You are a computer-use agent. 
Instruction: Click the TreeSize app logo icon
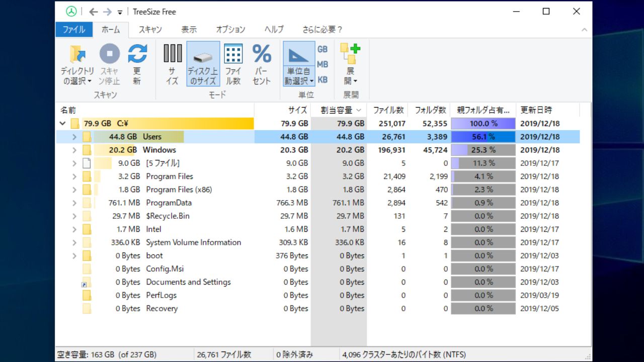tap(71, 12)
